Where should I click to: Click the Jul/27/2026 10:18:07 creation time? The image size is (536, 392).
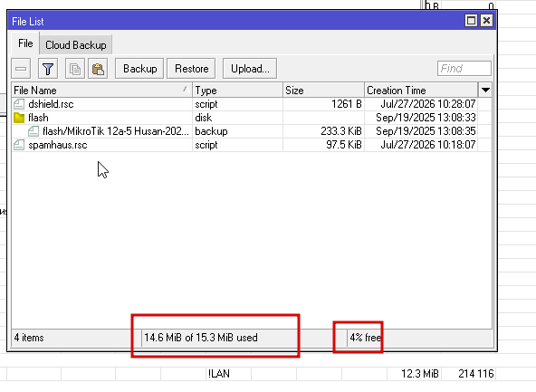click(428, 145)
